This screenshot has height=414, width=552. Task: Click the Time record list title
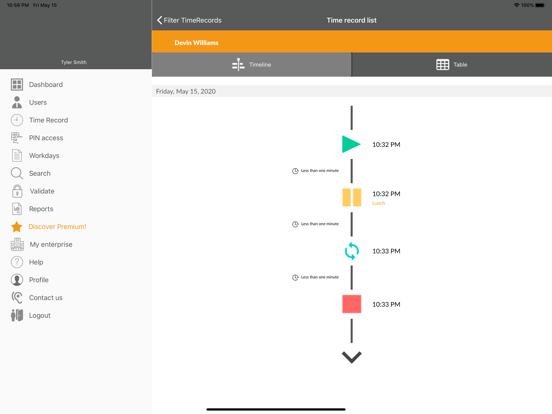[351, 20]
